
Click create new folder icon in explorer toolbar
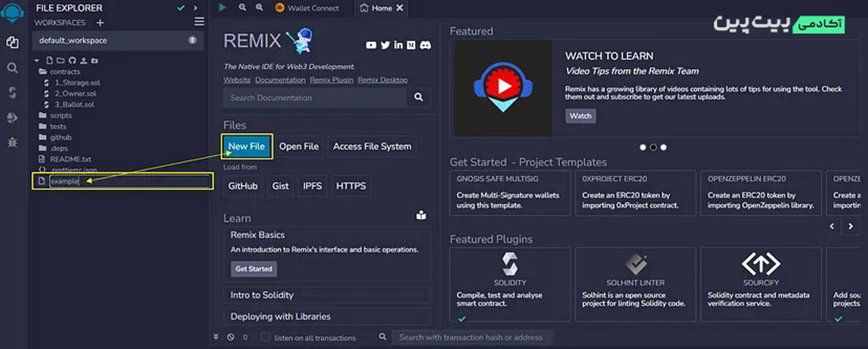click(x=60, y=60)
